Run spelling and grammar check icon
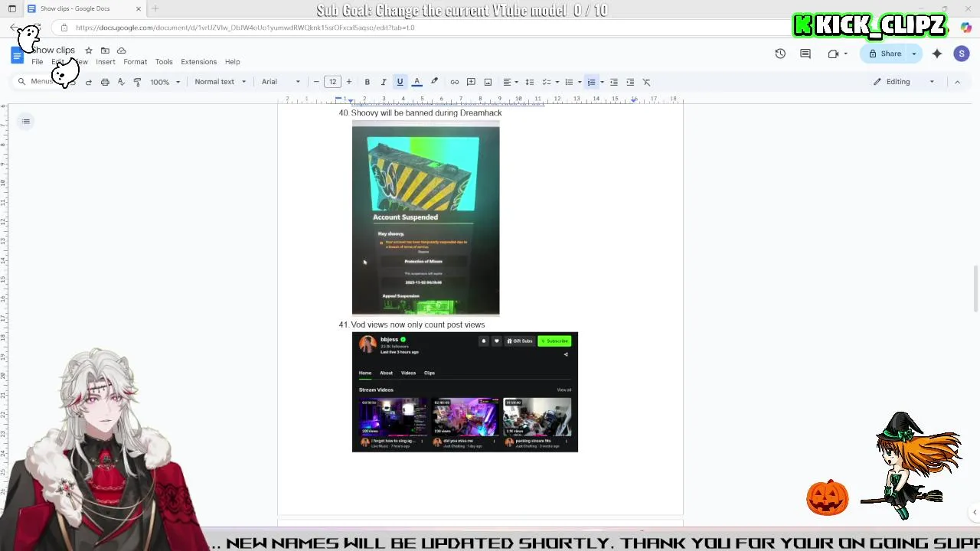Viewport: 980px width, 551px height. pos(121,82)
